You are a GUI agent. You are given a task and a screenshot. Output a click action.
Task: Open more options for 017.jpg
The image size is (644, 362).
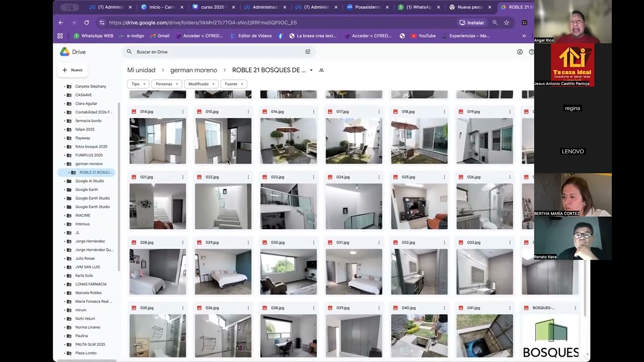coord(379,112)
